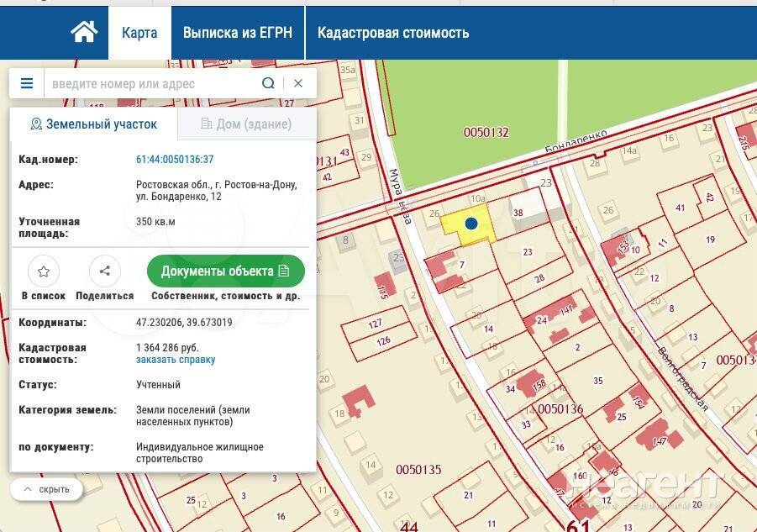Click the share icon button

(105, 271)
